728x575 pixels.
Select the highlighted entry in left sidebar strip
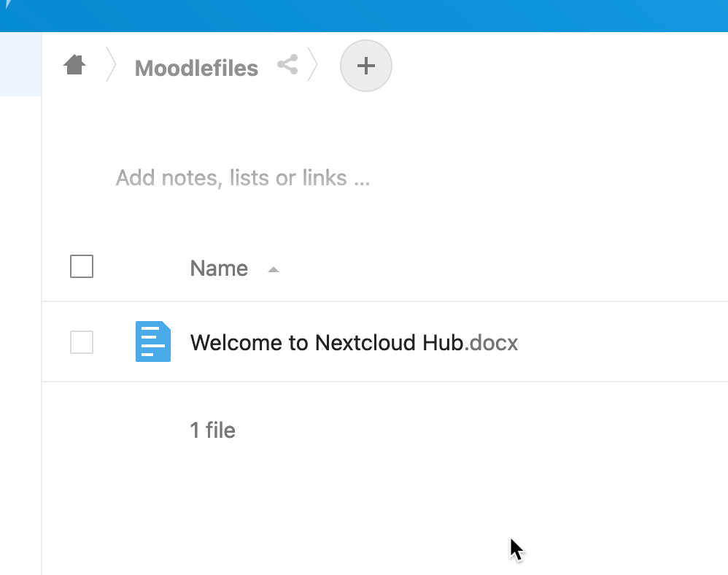click(x=20, y=64)
